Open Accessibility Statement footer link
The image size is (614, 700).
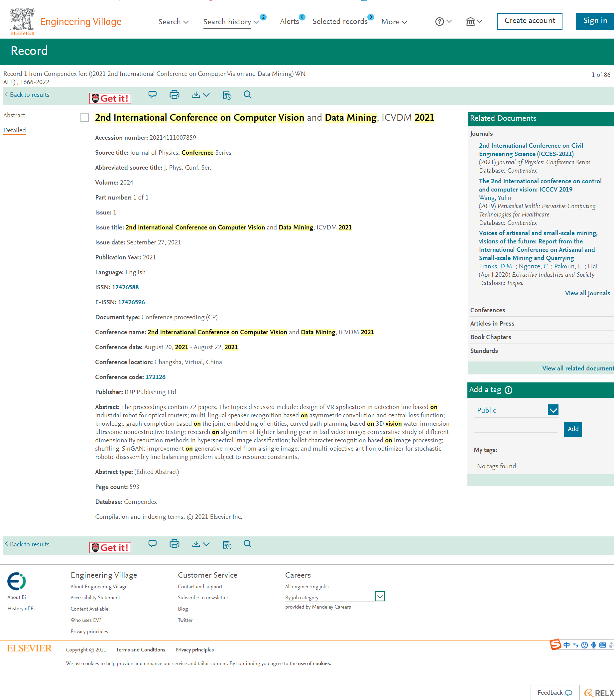(95, 597)
